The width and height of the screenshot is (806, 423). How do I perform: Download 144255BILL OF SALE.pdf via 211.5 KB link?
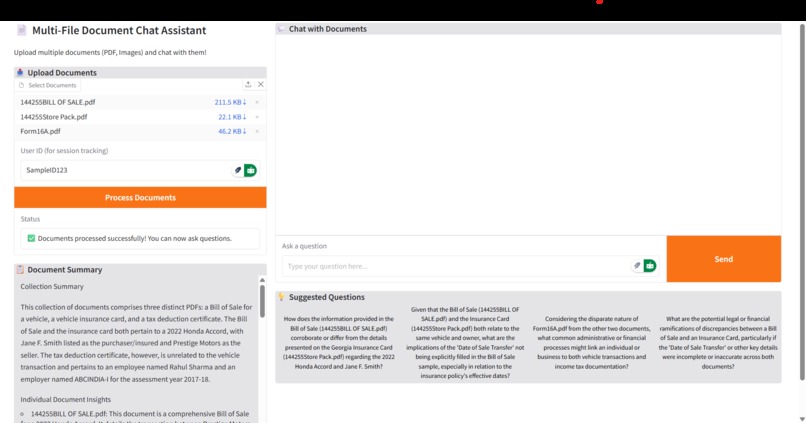(x=230, y=102)
